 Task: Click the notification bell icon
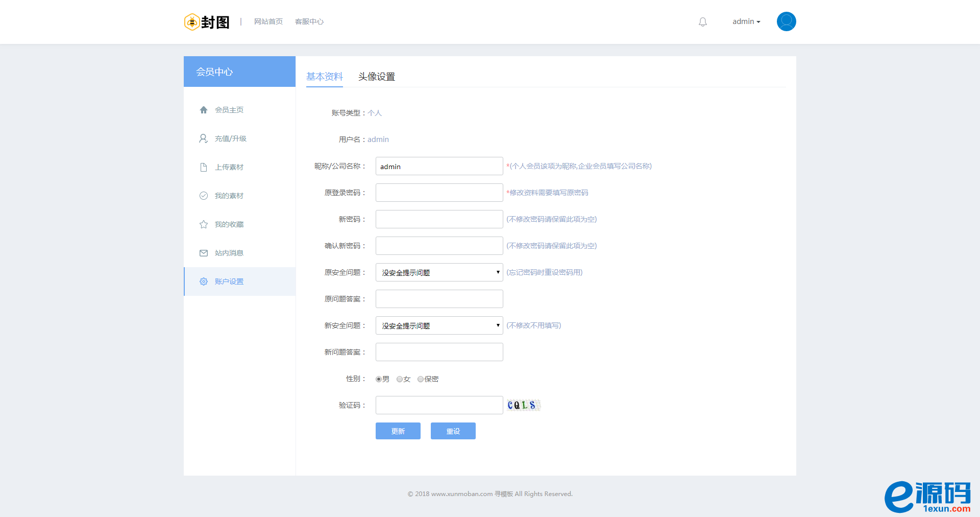703,22
